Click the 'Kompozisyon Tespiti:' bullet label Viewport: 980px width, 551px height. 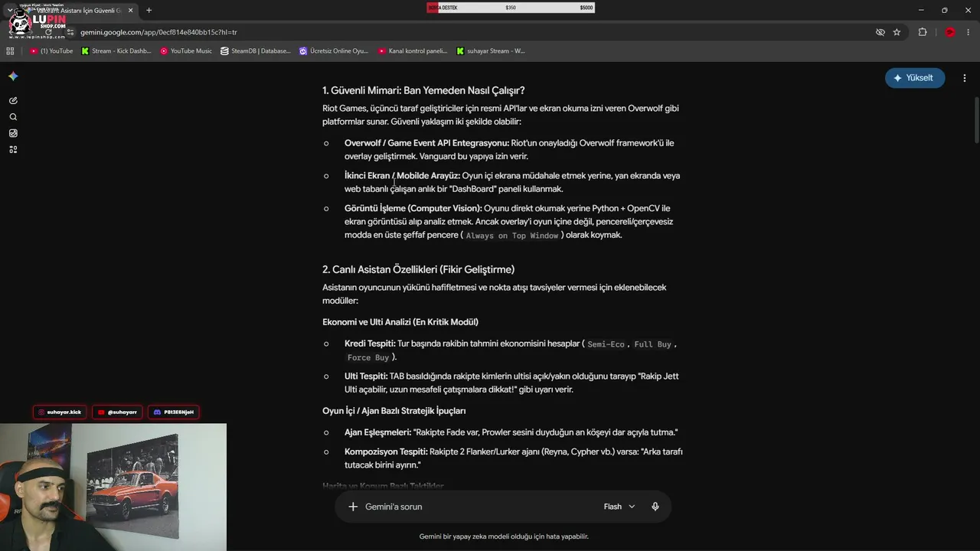386,452
